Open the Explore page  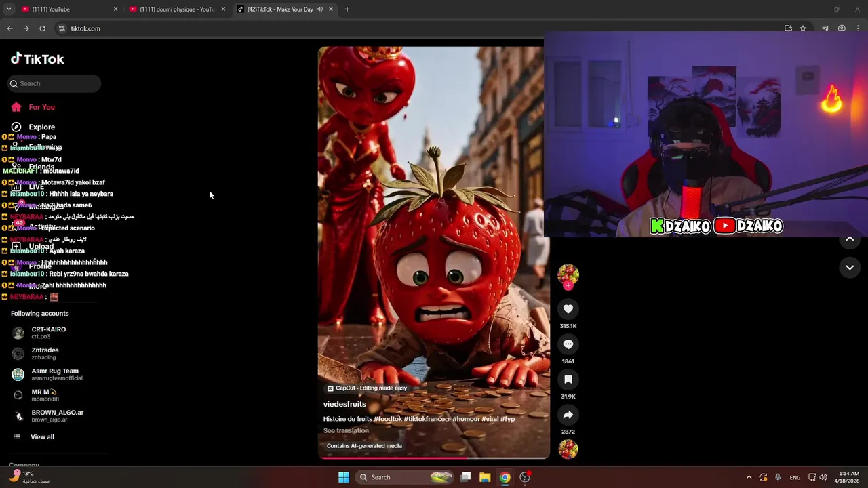pos(41,127)
